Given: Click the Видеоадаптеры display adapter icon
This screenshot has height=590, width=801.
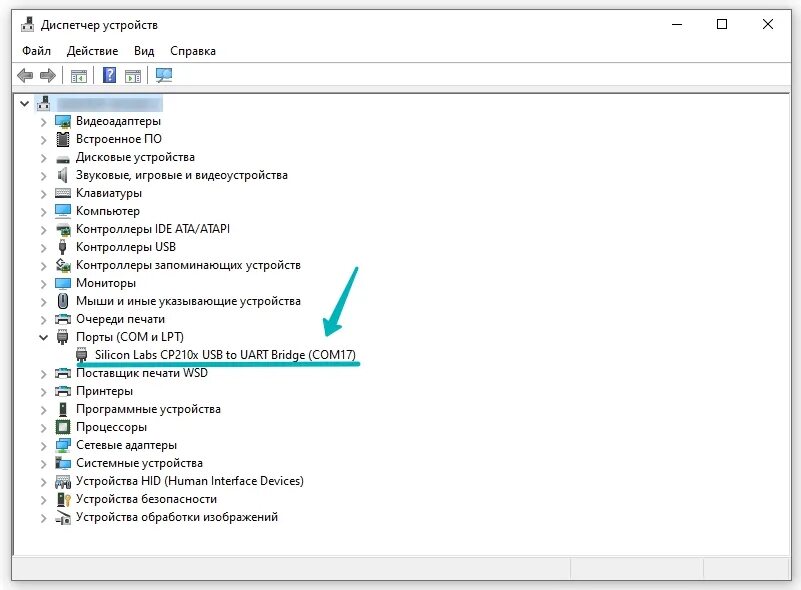Looking at the screenshot, I should 63,122.
